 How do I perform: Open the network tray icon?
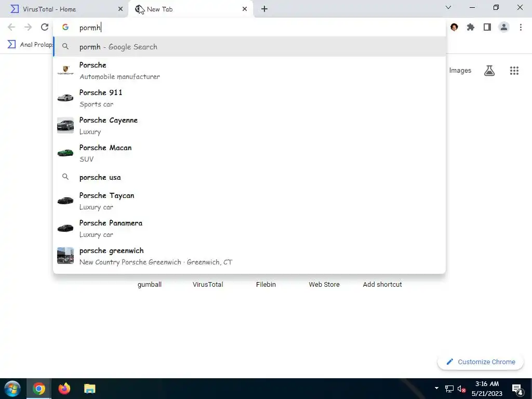pos(449,389)
